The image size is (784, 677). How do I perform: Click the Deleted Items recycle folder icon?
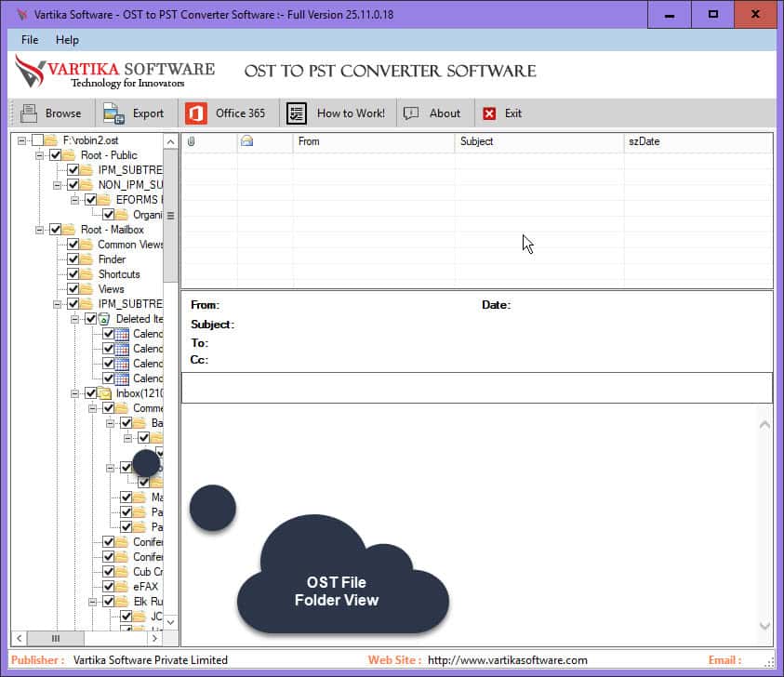(104, 319)
